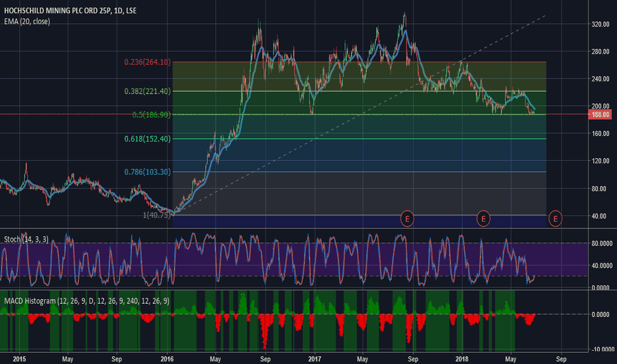Click the 0.786(103.30) Fibonacci level label
This screenshot has height=364, width=617.
click(x=148, y=172)
